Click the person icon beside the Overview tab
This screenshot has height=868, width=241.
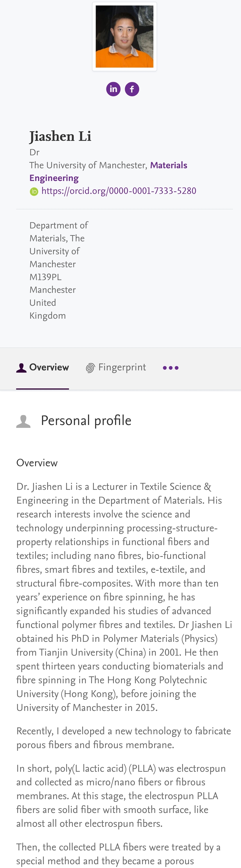click(x=21, y=368)
